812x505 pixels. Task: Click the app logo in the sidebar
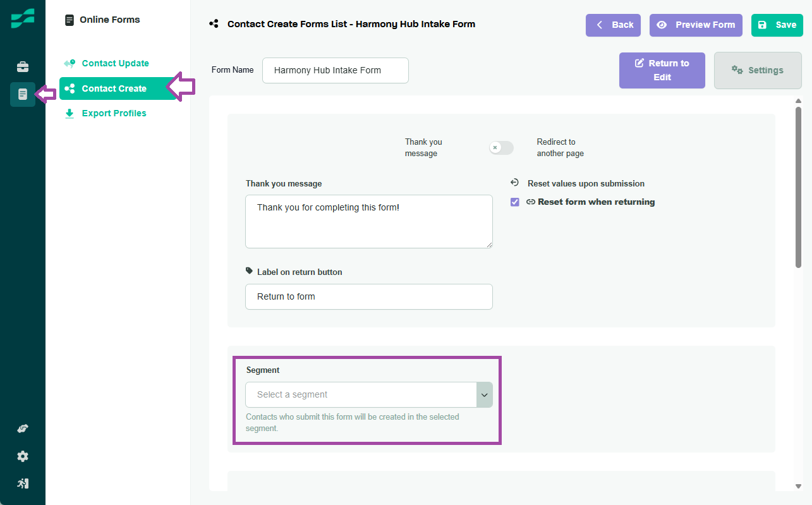click(23, 18)
